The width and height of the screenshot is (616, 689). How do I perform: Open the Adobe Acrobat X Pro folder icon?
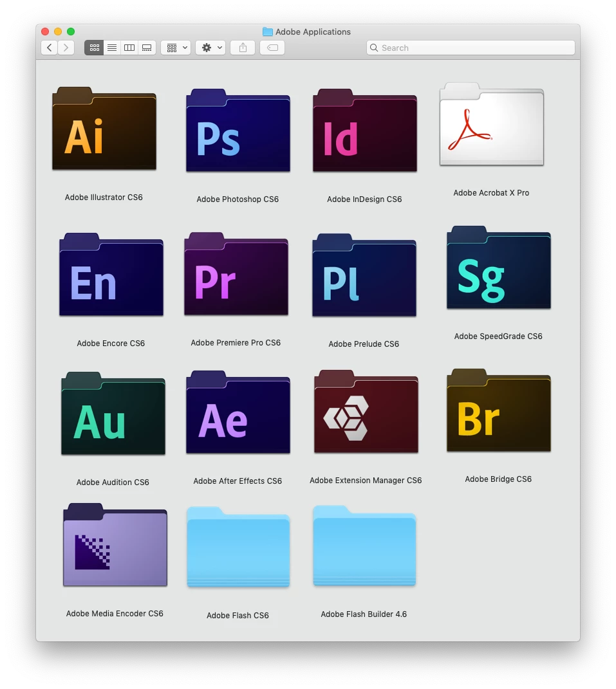click(x=492, y=124)
